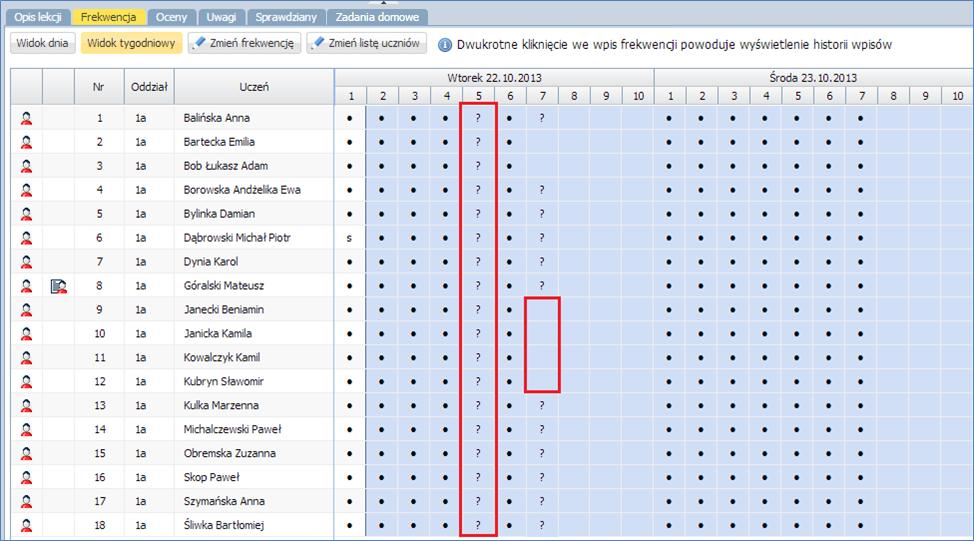Select Tuesday lesson 7 entry for Balińska Anna
This screenshot has width=974, height=541.
pyautogui.click(x=542, y=118)
